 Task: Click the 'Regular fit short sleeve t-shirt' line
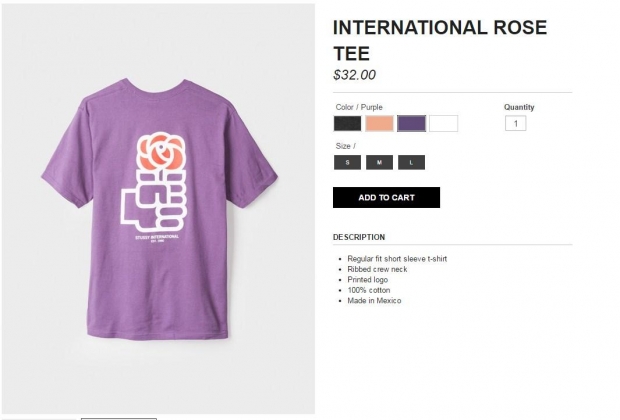click(397, 259)
